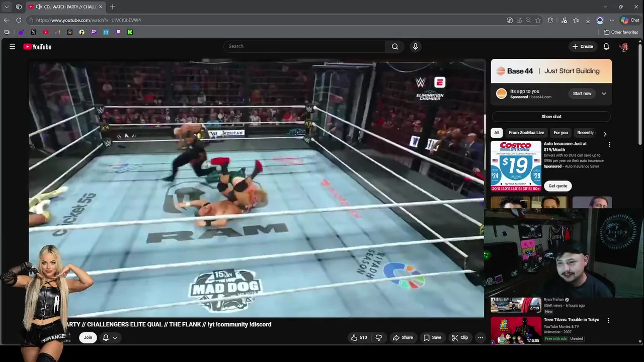Open the Other favorites folder

coord(621,32)
